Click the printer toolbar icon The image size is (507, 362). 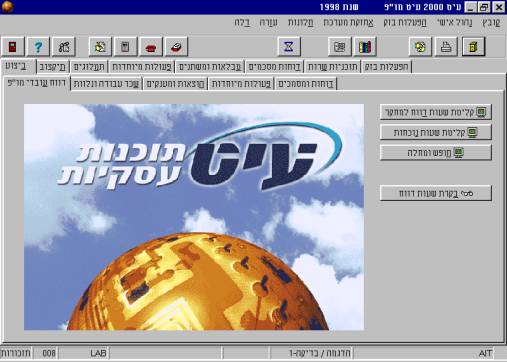[446, 47]
